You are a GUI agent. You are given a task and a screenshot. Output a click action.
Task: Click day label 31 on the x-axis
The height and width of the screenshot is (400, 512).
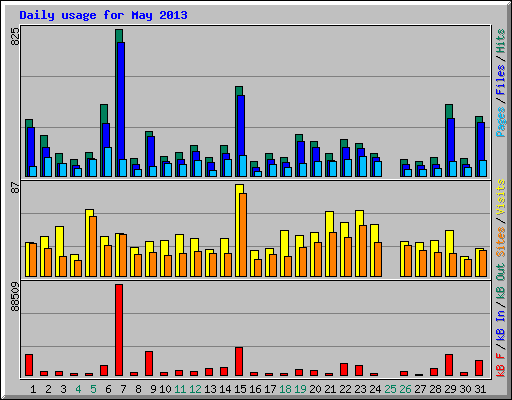coord(480,389)
